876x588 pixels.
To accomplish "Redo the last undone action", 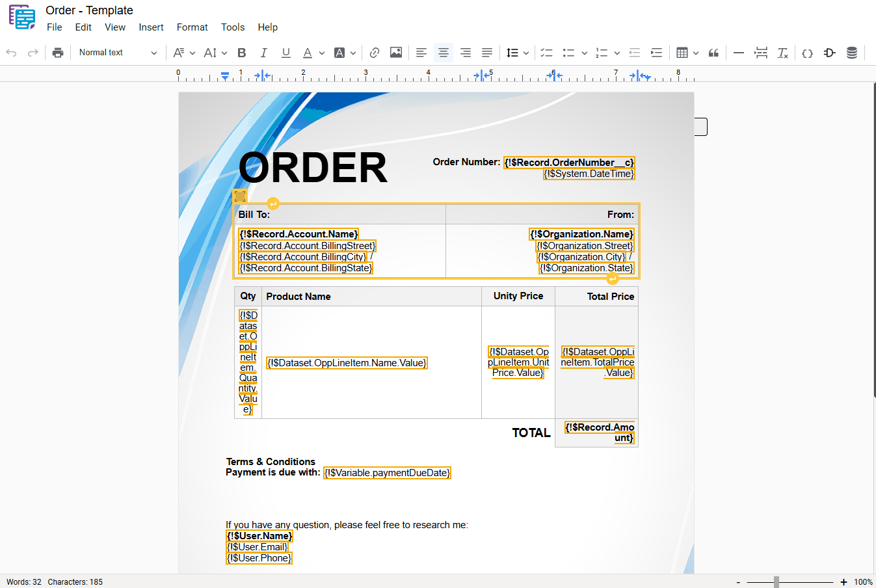I will click(x=33, y=53).
